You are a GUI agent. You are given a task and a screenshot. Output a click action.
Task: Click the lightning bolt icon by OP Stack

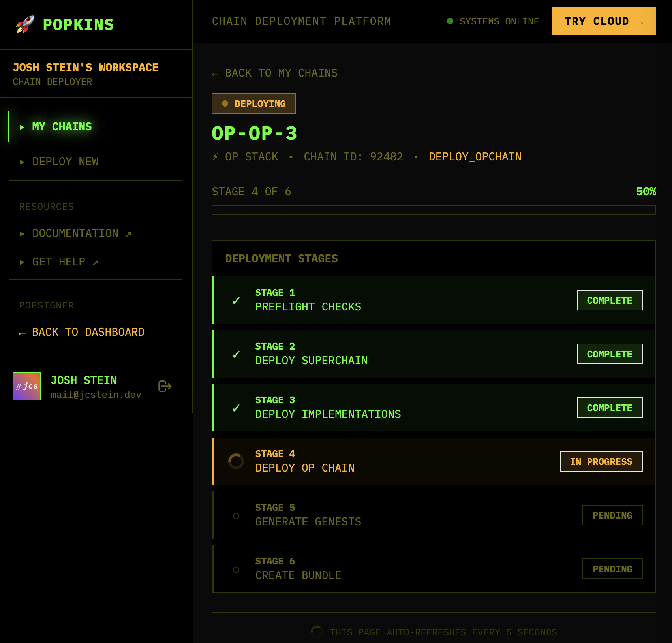pos(215,157)
